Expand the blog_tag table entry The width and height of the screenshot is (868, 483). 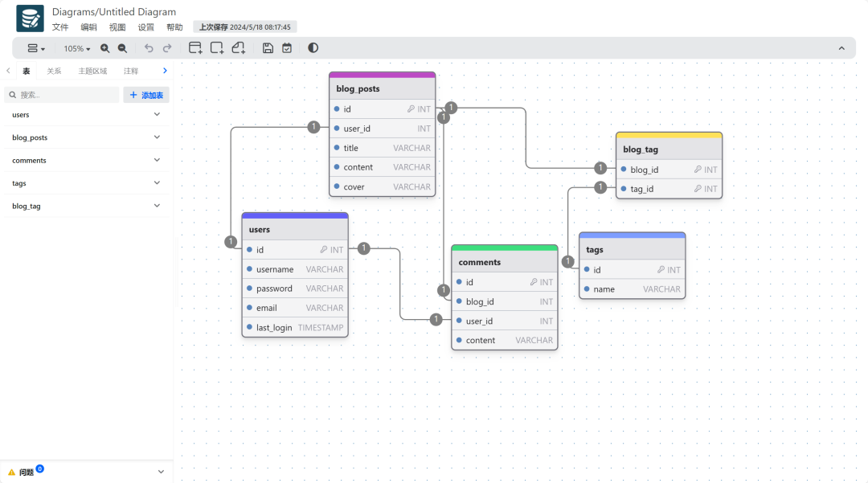[157, 206]
